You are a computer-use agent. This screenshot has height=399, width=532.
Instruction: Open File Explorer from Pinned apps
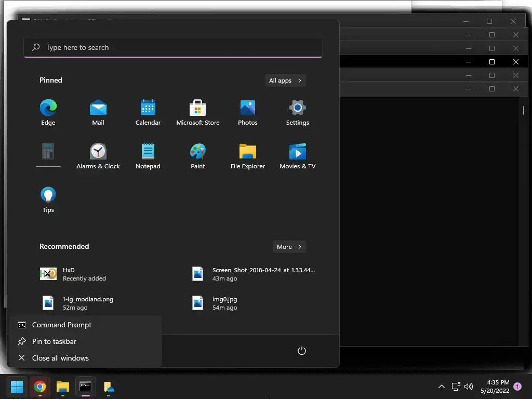click(x=248, y=156)
